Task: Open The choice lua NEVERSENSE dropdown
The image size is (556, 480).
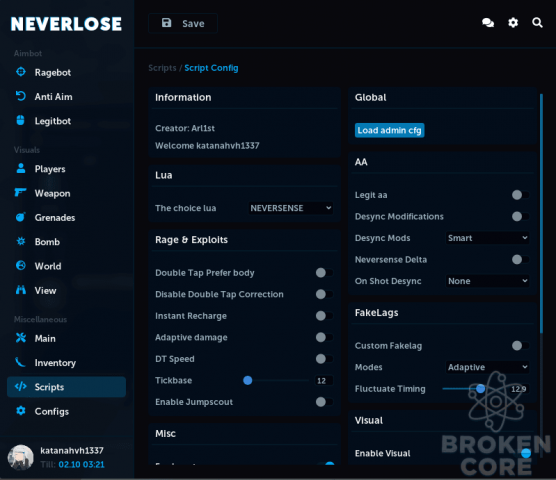Action: (x=290, y=208)
